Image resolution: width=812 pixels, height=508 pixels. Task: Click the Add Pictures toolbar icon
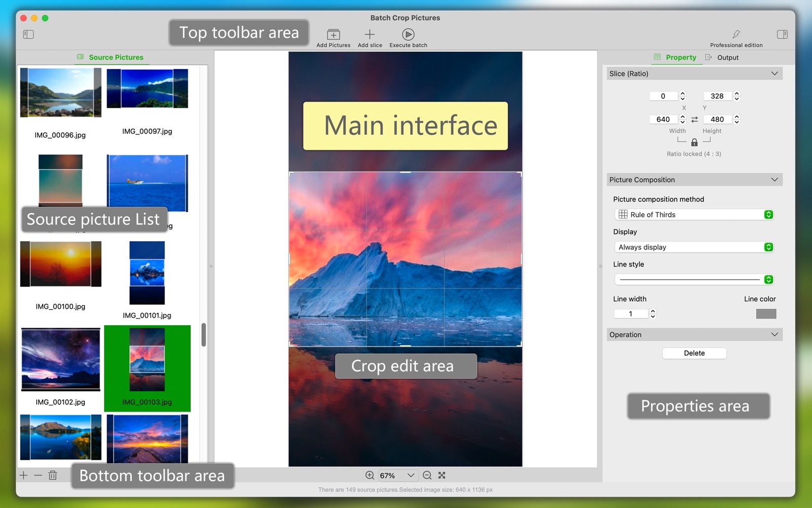(333, 35)
